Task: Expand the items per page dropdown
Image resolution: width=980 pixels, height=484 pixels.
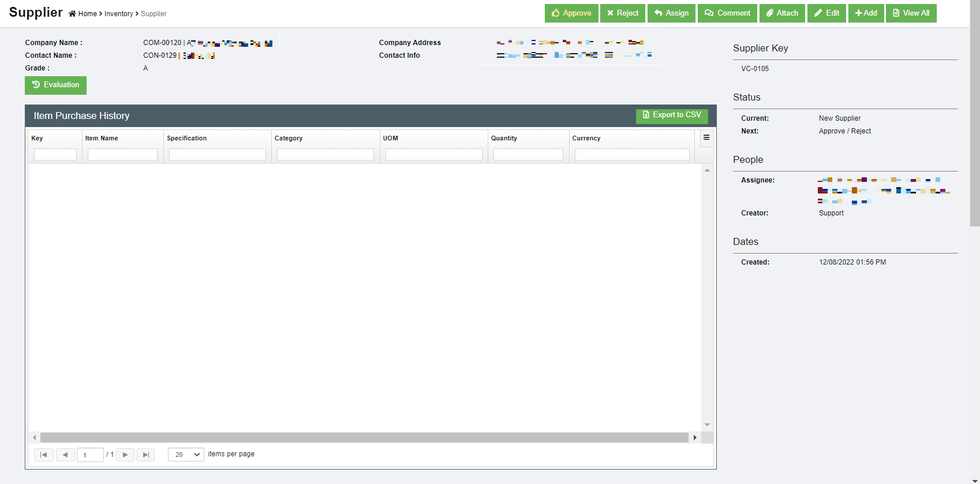Action: click(x=186, y=455)
